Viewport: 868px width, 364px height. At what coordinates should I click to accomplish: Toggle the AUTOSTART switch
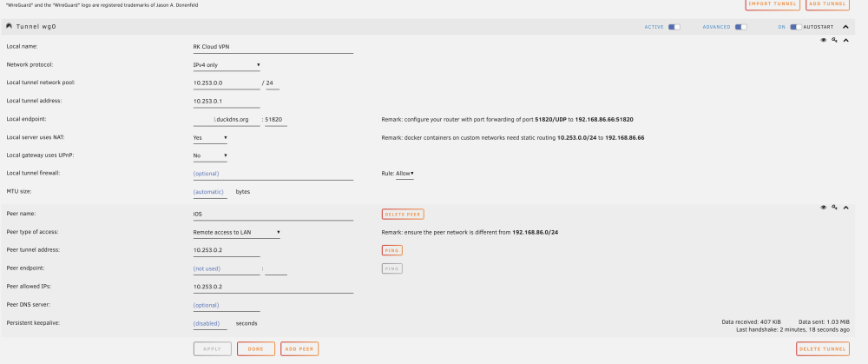tap(796, 27)
